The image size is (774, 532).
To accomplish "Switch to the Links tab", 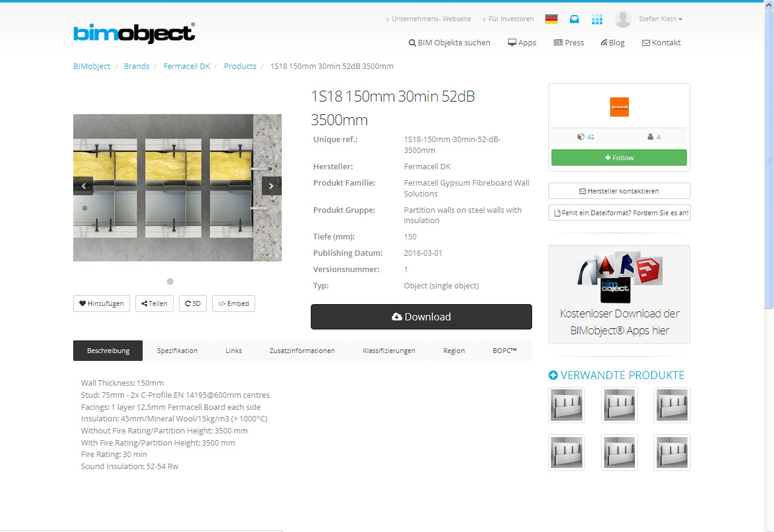I will [233, 351].
